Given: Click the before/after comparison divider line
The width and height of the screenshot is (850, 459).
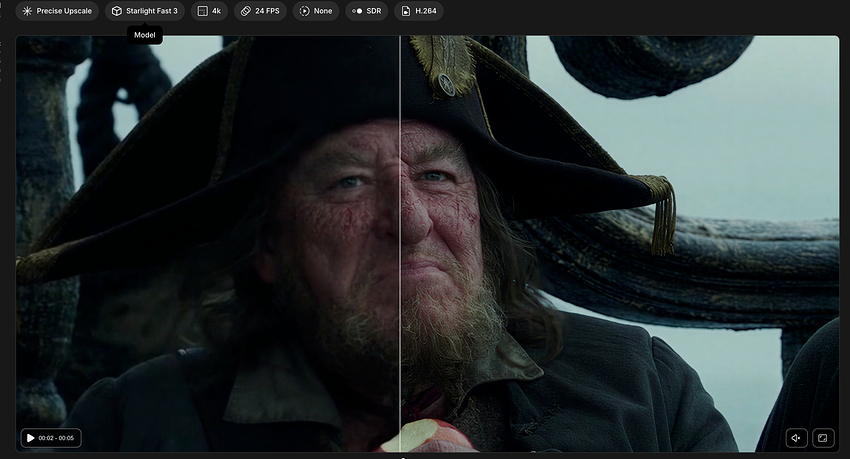Looking at the screenshot, I should coord(400,244).
